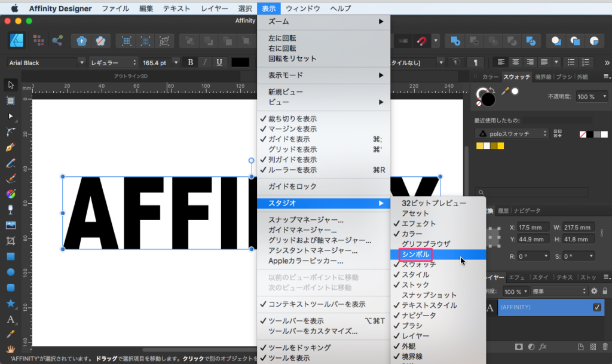Click the Bold formatting button
The image size is (612, 364).
pos(191,62)
